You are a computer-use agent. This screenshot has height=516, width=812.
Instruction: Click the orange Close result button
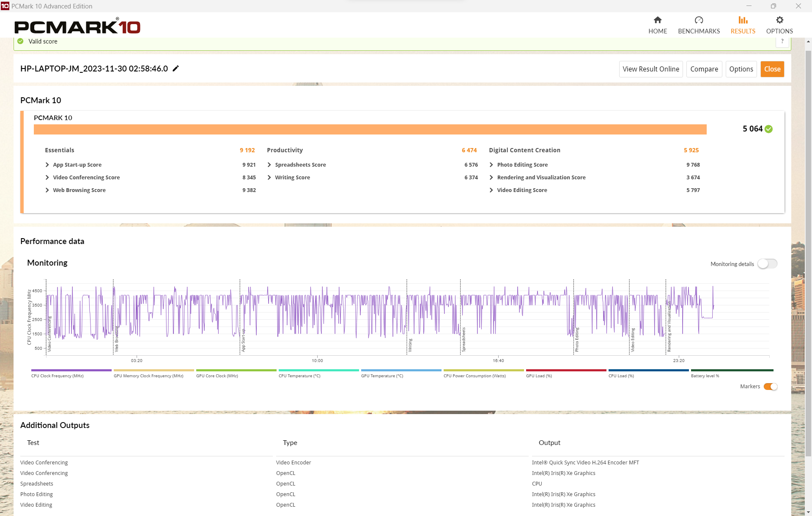[772, 69]
